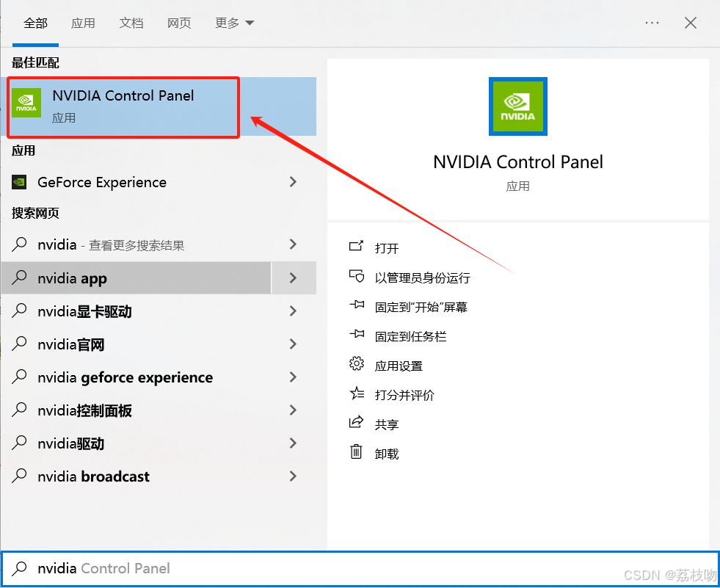The width and height of the screenshot is (720, 588).
Task: Click into the search input field
Action: click(x=360, y=569)
